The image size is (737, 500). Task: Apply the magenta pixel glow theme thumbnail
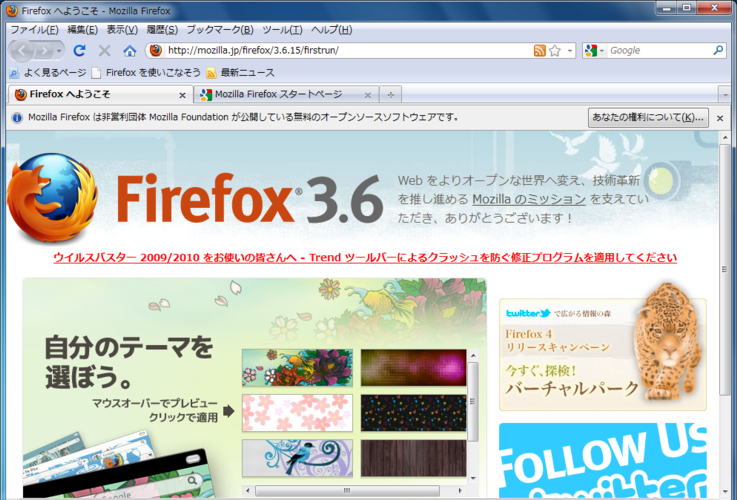pos(414,367)
